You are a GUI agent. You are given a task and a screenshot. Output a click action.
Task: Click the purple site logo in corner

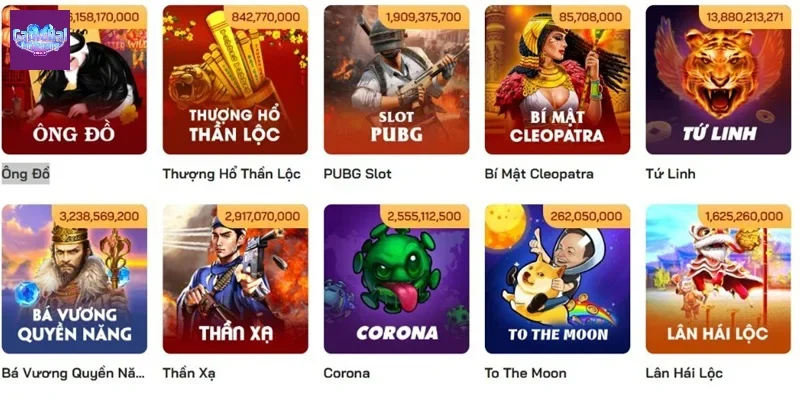click(x=40, y=40)
